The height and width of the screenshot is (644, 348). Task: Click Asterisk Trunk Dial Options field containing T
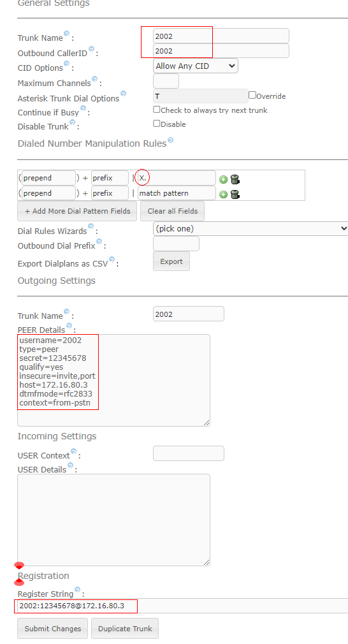pos(200,96)
